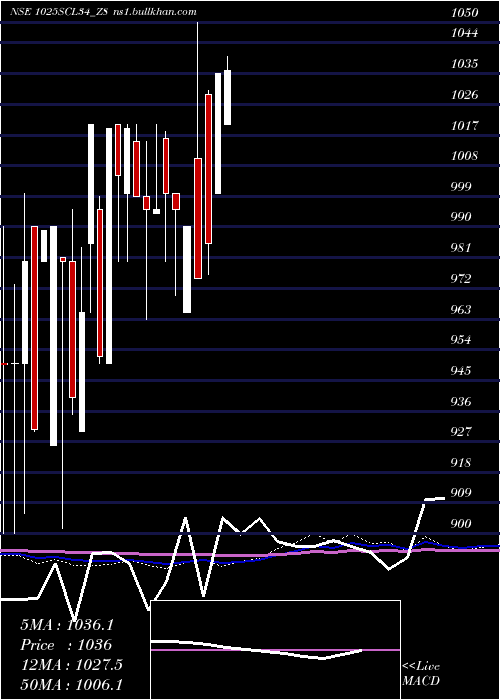Click the 990 price axis label

pyautogui.click(x=461, y=217)
